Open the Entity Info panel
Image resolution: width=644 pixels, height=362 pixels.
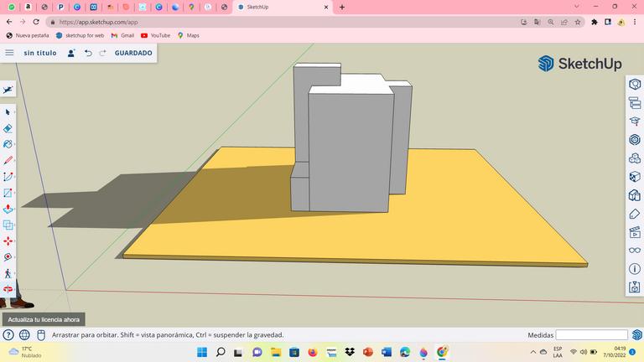coord(635,84)
